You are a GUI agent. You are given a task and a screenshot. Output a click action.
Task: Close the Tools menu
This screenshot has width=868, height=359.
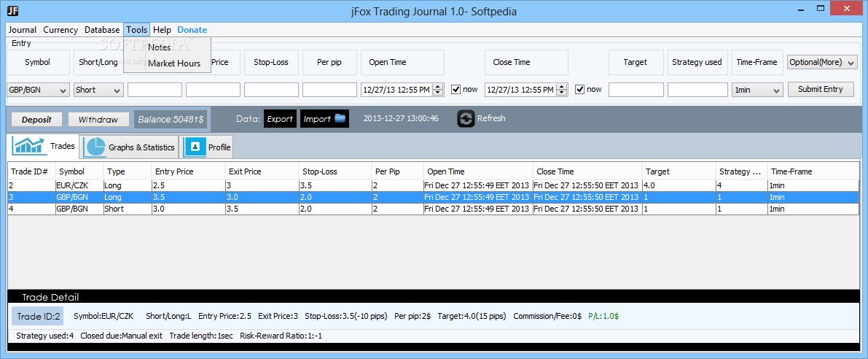point(137,30)
